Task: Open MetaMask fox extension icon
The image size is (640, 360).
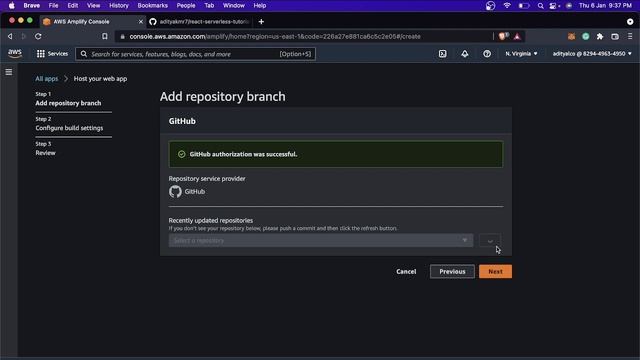Action: coord(571,36)
